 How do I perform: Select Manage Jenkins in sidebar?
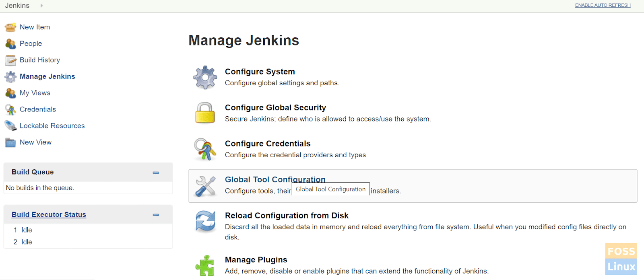click(47, 77)
